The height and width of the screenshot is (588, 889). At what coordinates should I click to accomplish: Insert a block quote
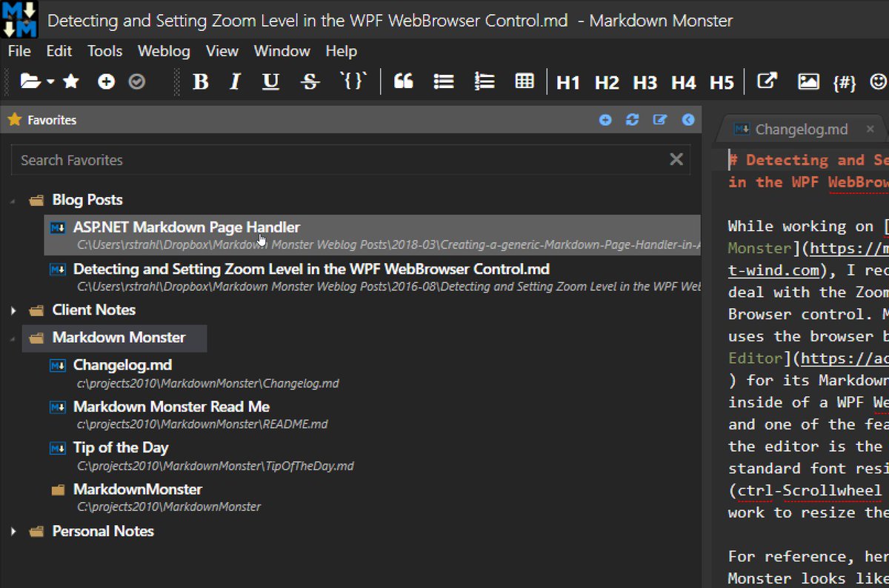point(404,81)
